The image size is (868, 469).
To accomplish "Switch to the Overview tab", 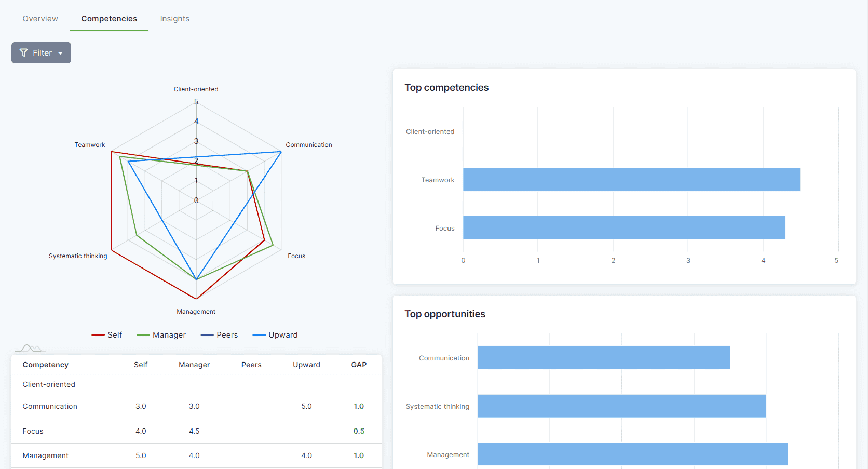I will [40, 19].
